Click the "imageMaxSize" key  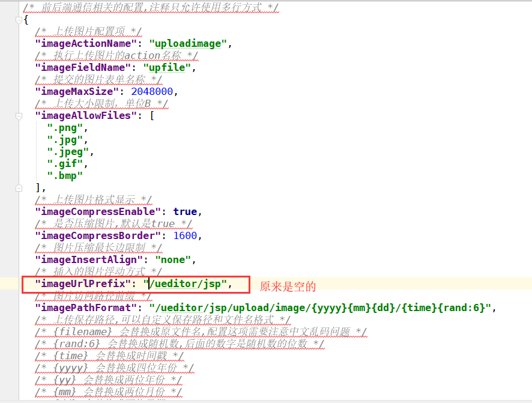point(77,91)
